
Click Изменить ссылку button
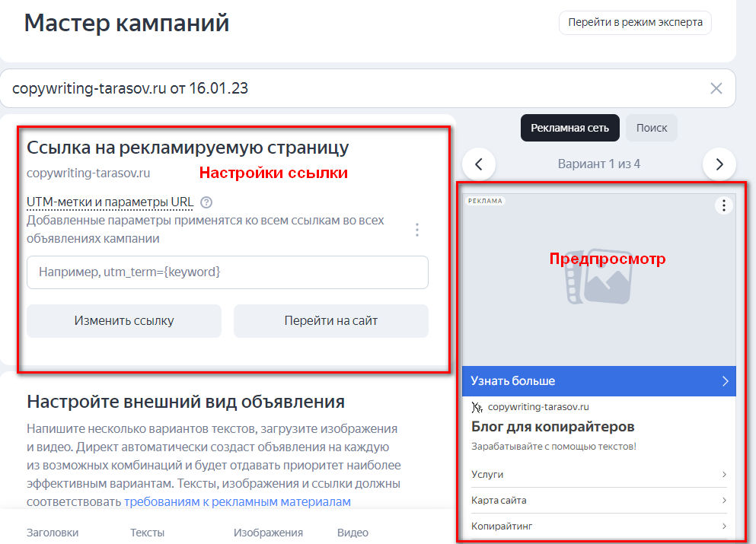[x=124, y=321]
